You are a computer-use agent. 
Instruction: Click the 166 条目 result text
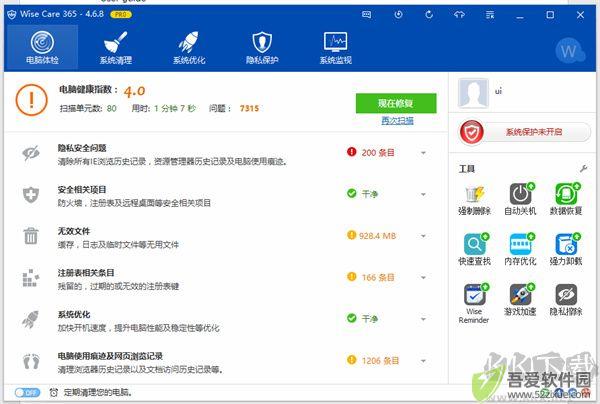click(378, 277)
